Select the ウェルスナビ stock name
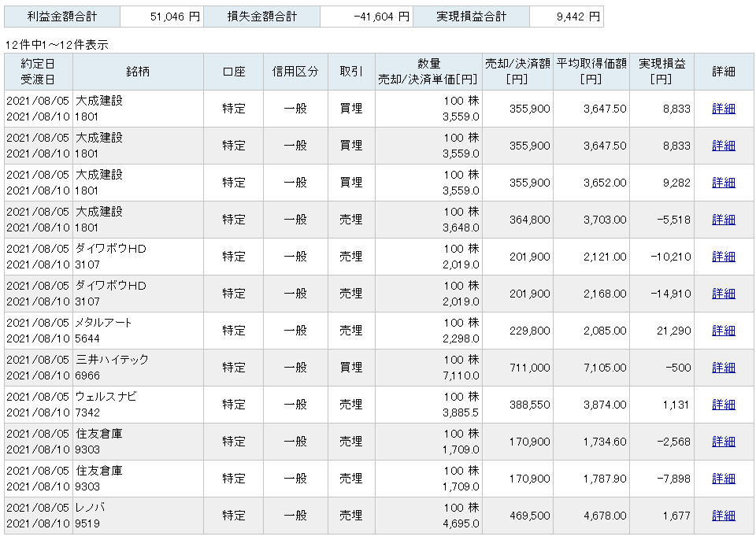Screen dimensions: 756x540 pos(106,397)
